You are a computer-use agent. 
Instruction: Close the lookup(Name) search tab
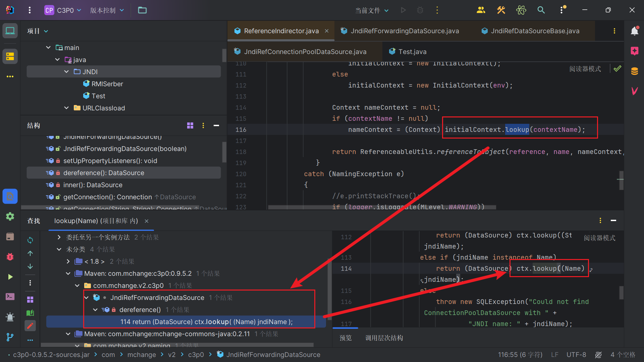coord(147,221)
